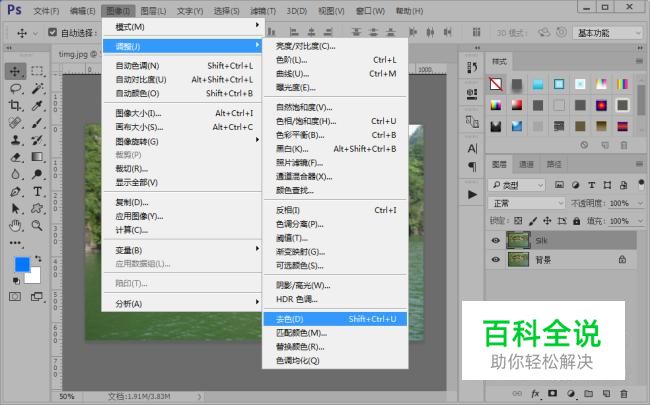This screenshot has height=405, width=650.
Task: Expand the 图像旋转(G) submenu
Action: tap(182, 141)
